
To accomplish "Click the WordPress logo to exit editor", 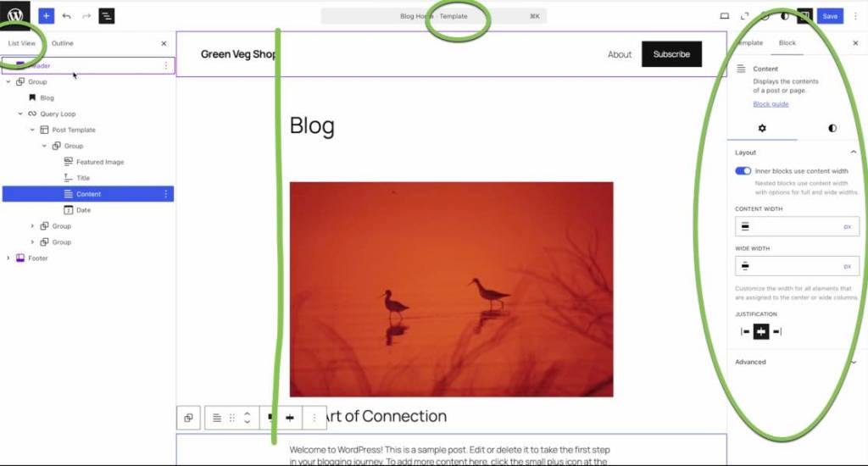I will coord(15,15).
